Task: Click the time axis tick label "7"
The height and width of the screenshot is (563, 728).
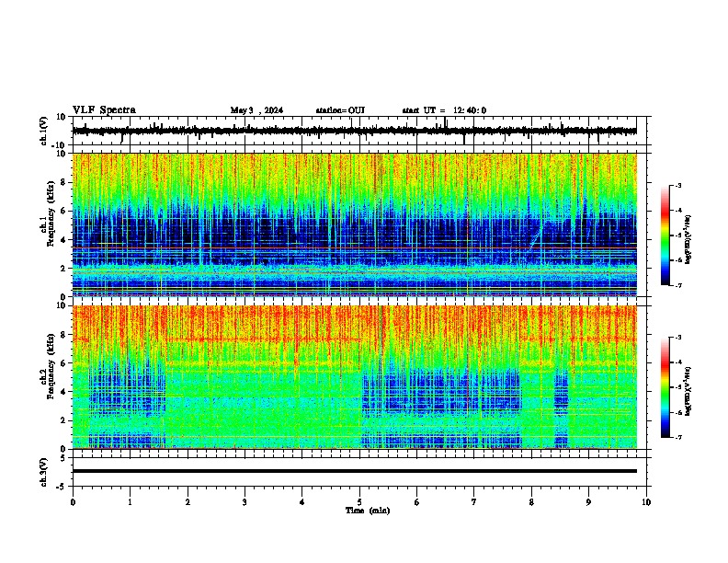Action: click(474, 502)
